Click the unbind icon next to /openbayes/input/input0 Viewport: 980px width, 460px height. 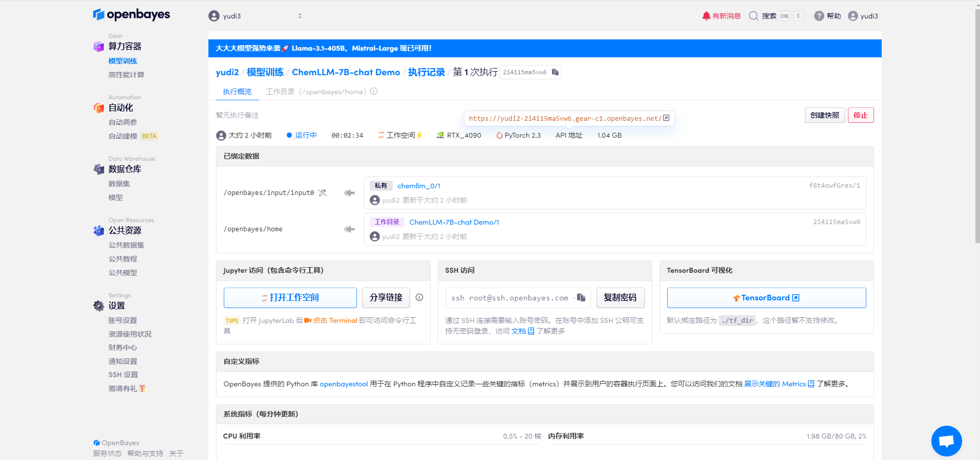tap(322, 193)
